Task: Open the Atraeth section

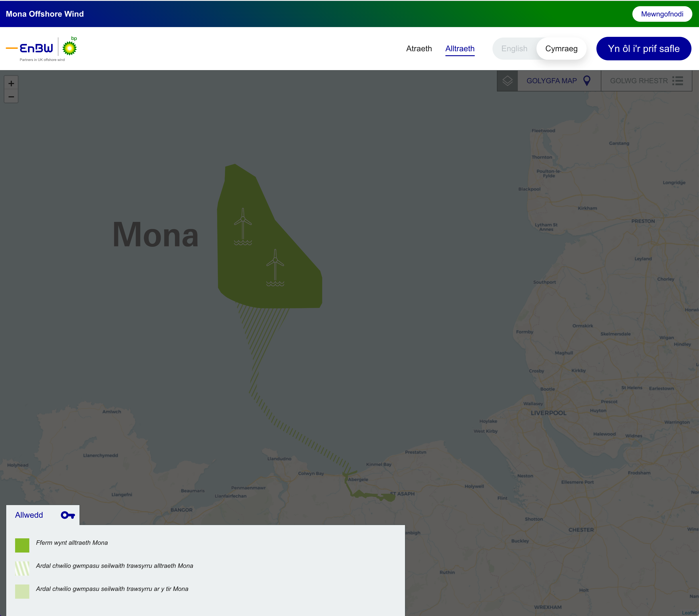Action: coord(419,49)
